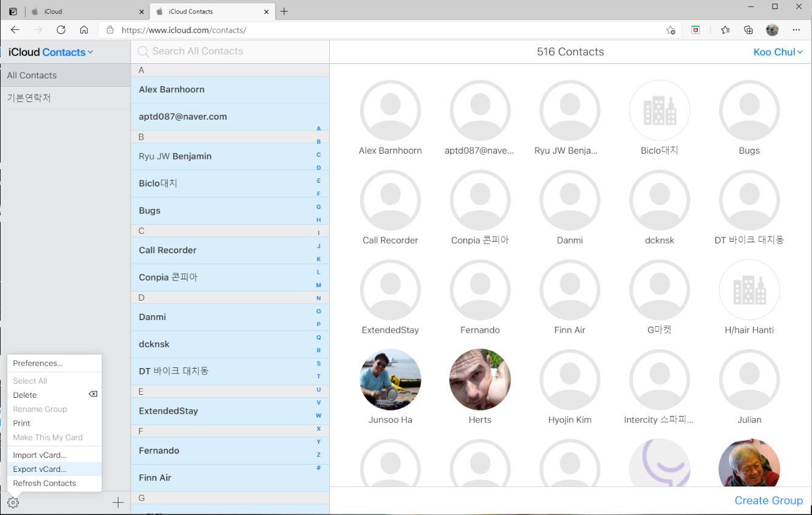Reload the page with refresh icon
Image resolution: width=812 pixels, height=515 pixels.
coord(61,30)
